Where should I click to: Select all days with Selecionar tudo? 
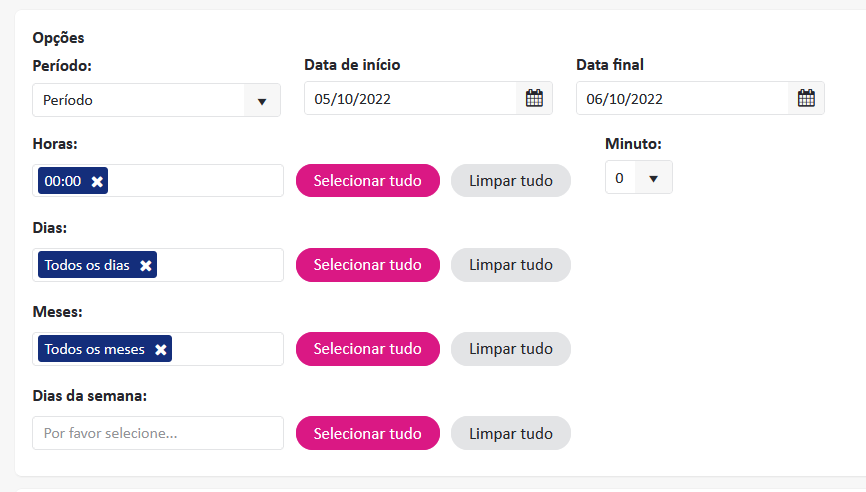pyautogui.click(x=367, y=265)
